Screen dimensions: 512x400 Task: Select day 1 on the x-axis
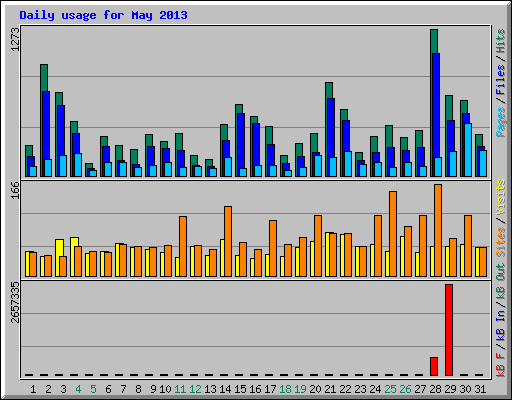pos(33,389)
